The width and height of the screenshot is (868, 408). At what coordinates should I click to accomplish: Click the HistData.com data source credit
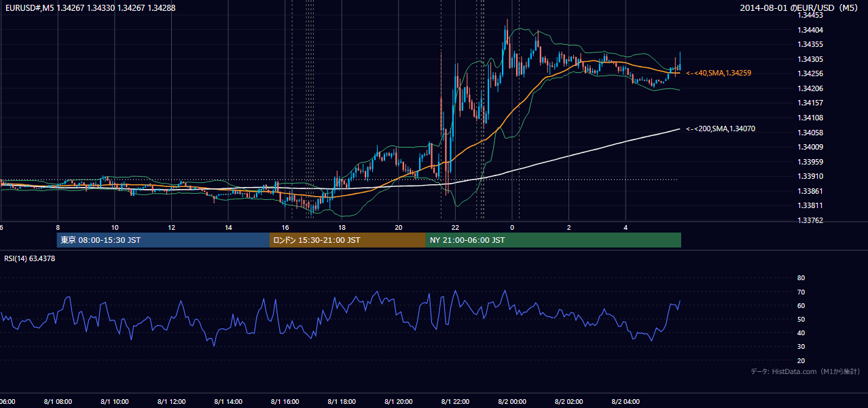point(806,371)
